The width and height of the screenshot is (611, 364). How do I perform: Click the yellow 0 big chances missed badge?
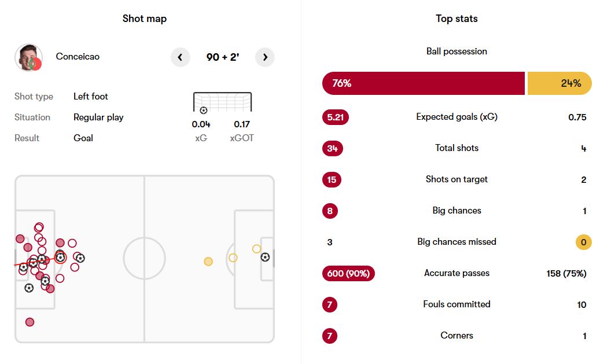(583, 242)
